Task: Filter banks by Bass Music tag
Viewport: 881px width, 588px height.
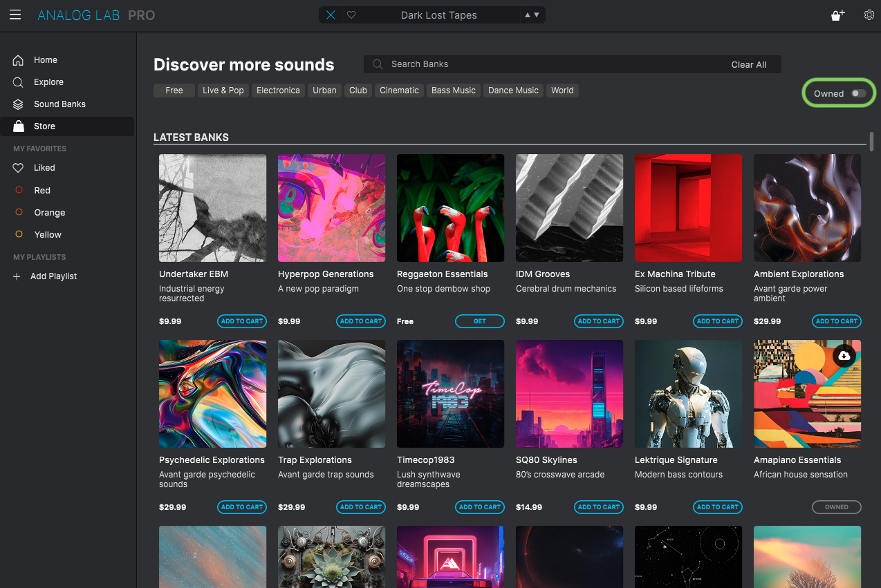Action: (x=454, y=91)
